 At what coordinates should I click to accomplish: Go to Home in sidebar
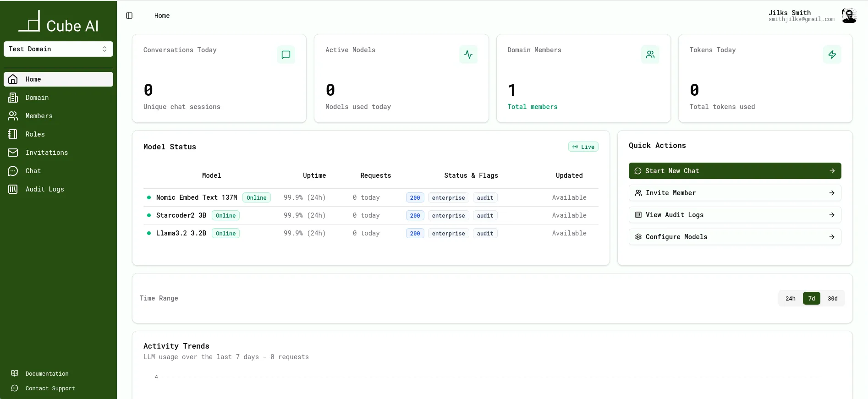tap(58, 79)
